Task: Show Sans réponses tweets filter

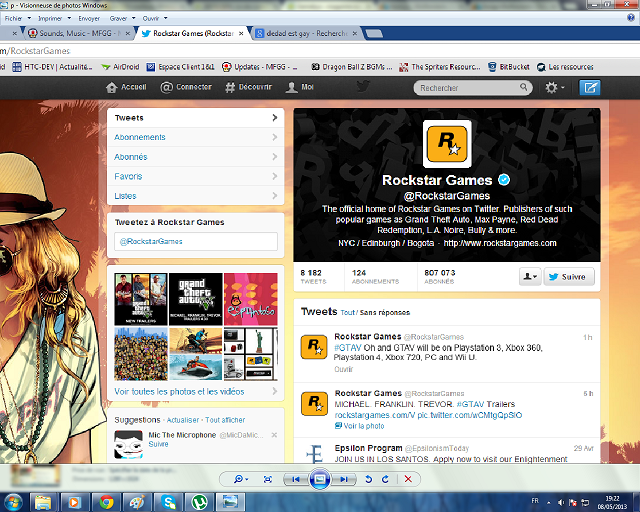Action: 384,312
